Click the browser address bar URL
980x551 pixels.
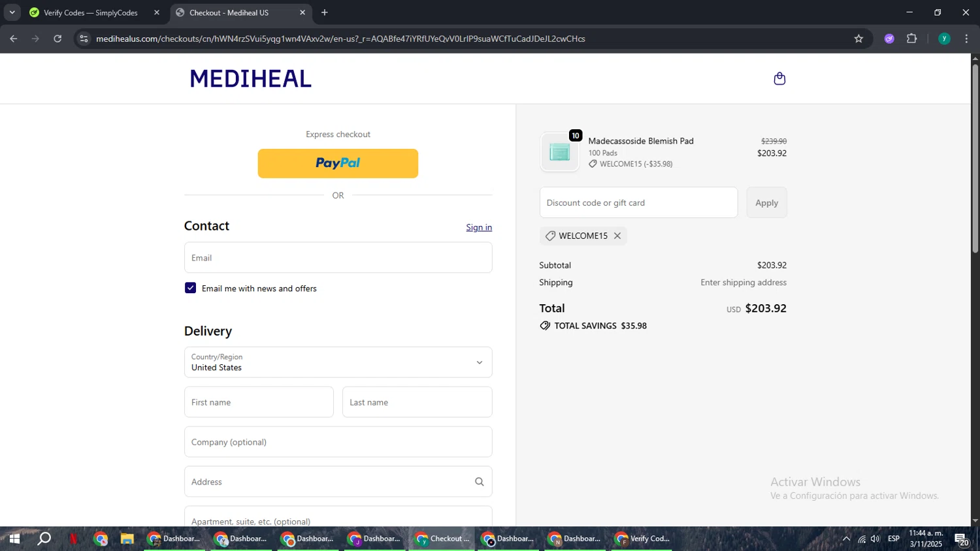coord(340,39)
